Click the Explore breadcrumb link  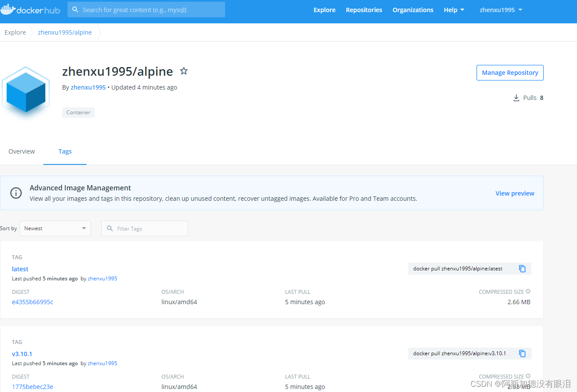point(15,32)
